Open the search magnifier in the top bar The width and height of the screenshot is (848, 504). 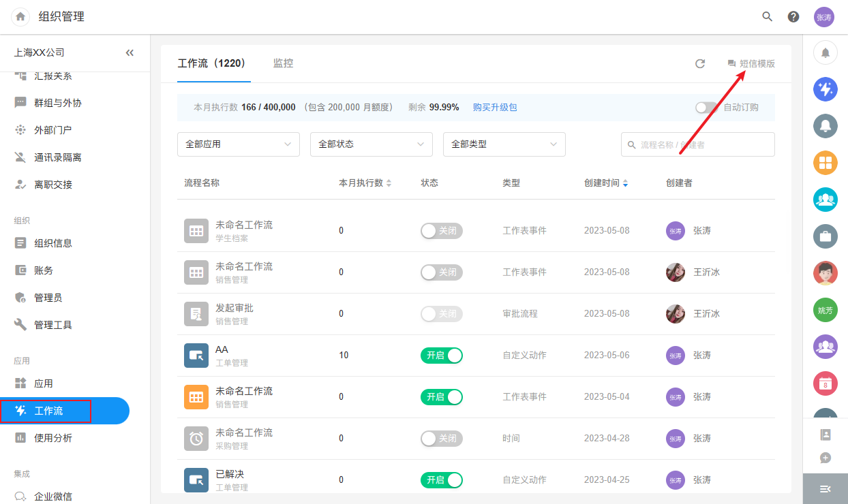click(767, 17)
